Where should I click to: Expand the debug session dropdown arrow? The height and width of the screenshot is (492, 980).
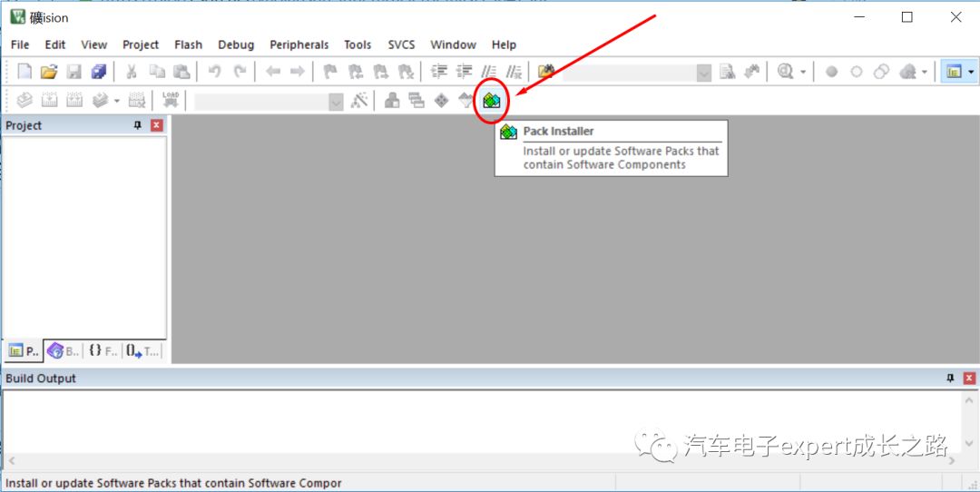point(803,72)
